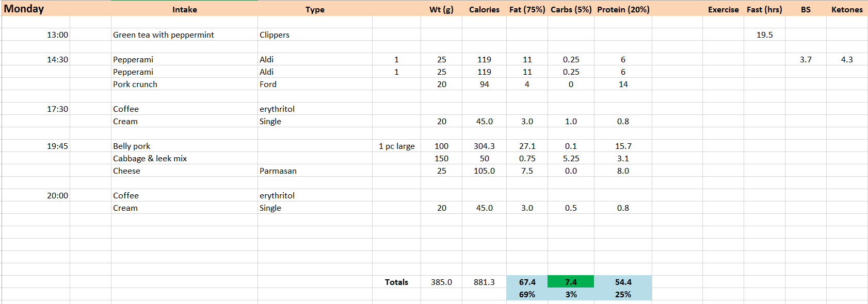
Task: Click the 19.5 fast hours value
Action: coord(764,35)
